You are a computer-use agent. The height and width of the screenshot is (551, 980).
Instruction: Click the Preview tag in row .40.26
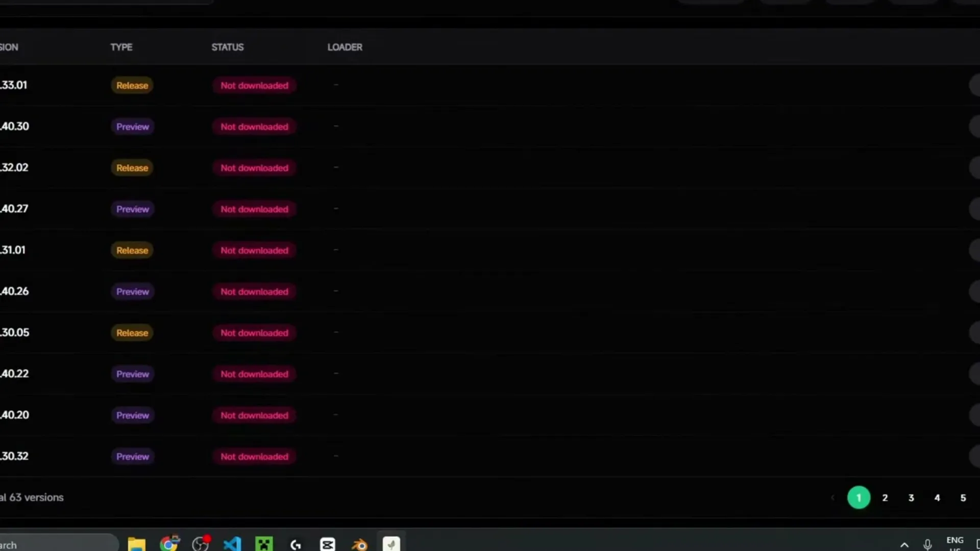pos(133,292)
